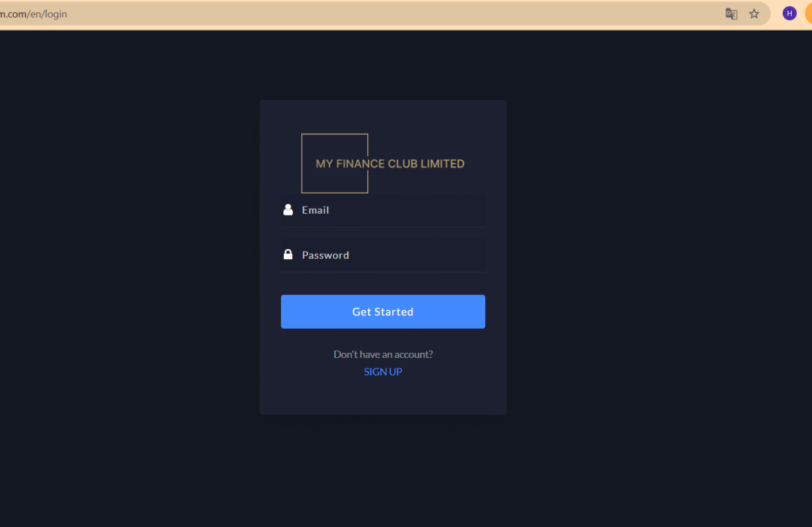Bookmark this page with the star icon
Image resolution: width=812 pixels, height=527 pixels.
754,14
